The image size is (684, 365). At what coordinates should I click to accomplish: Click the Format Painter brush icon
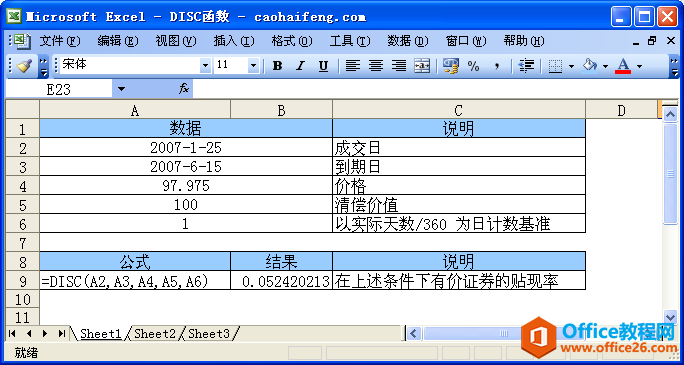[x=24, y=66]
